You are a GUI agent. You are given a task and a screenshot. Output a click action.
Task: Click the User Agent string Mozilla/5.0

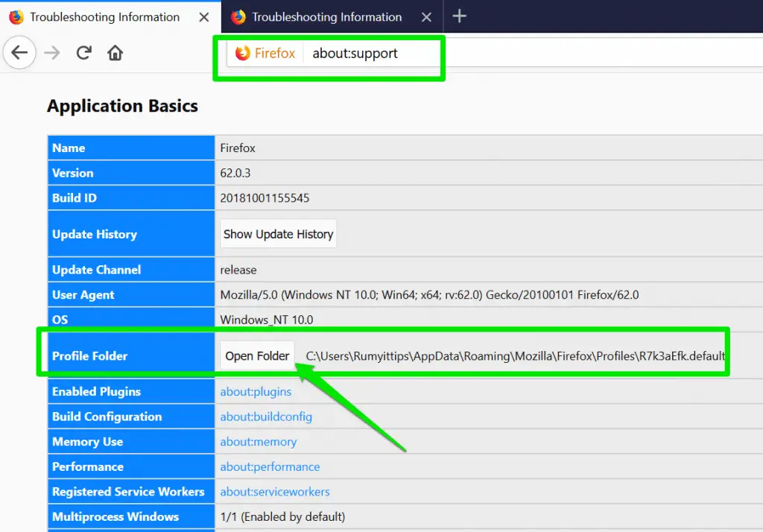tap(429, 295)
